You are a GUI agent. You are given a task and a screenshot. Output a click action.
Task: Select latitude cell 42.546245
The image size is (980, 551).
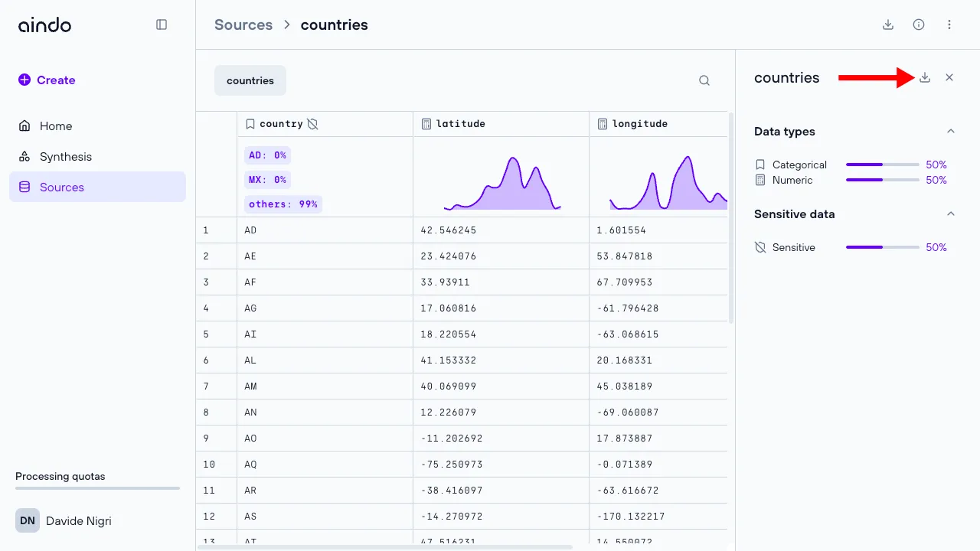[501, 230]
